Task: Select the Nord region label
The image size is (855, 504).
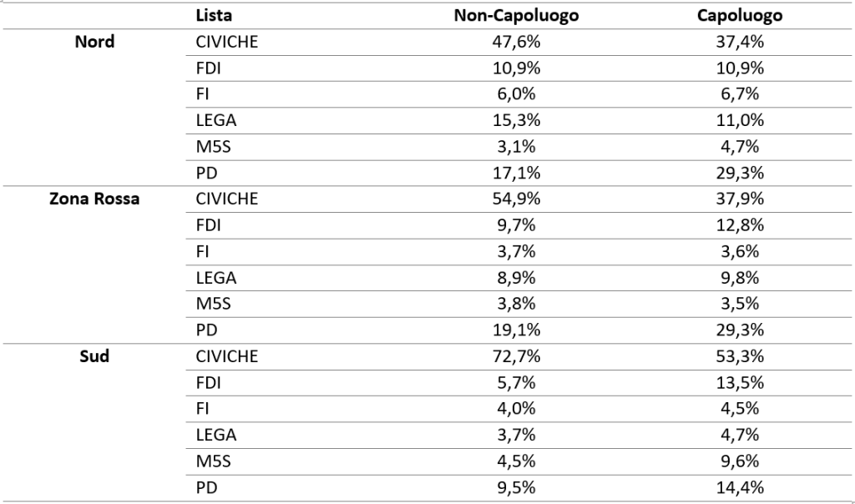Action: [94, 42]
